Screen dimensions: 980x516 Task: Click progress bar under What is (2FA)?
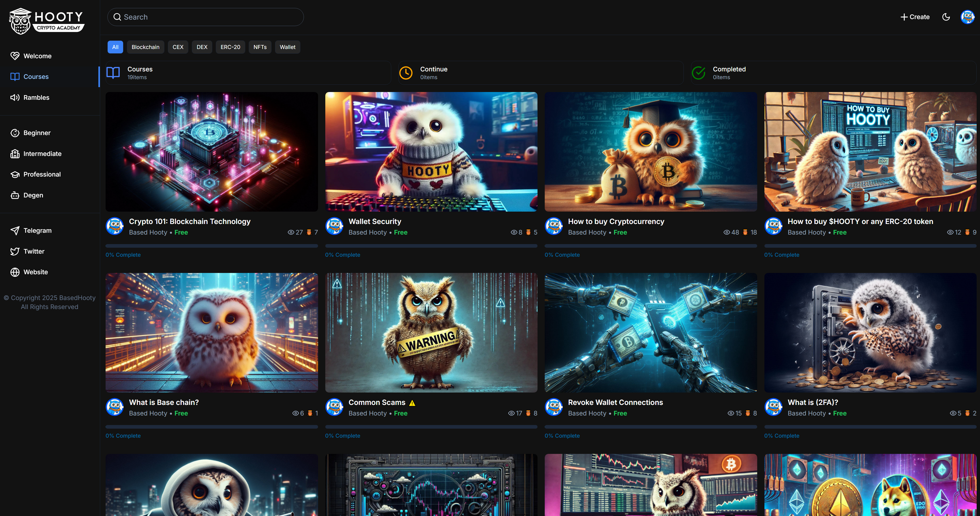point(871,427)
